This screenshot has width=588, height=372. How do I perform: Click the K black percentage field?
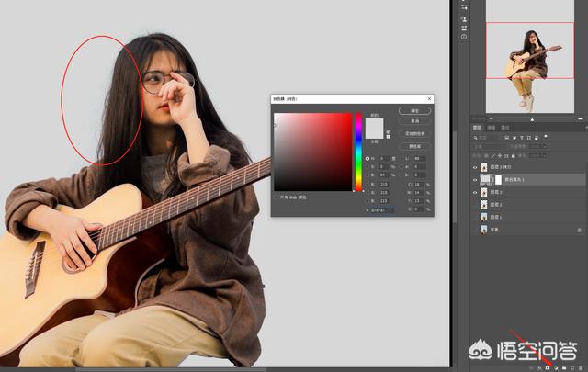tap(418, 209)
